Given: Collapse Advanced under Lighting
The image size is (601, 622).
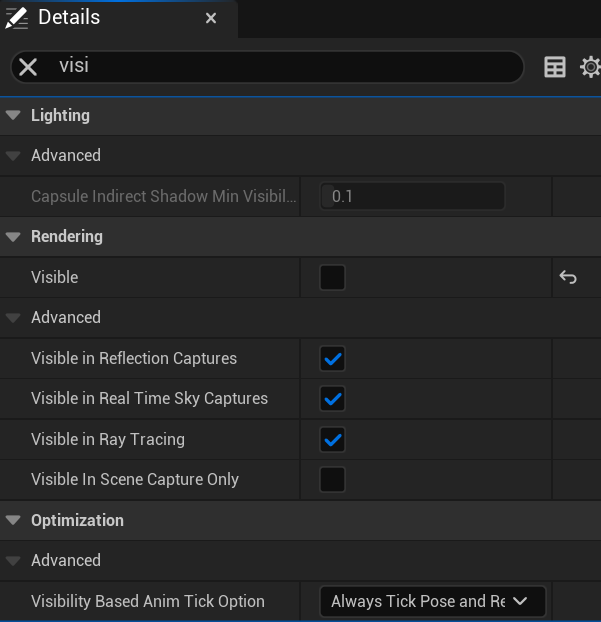Looking at the screenshot, I should [13, 156].
